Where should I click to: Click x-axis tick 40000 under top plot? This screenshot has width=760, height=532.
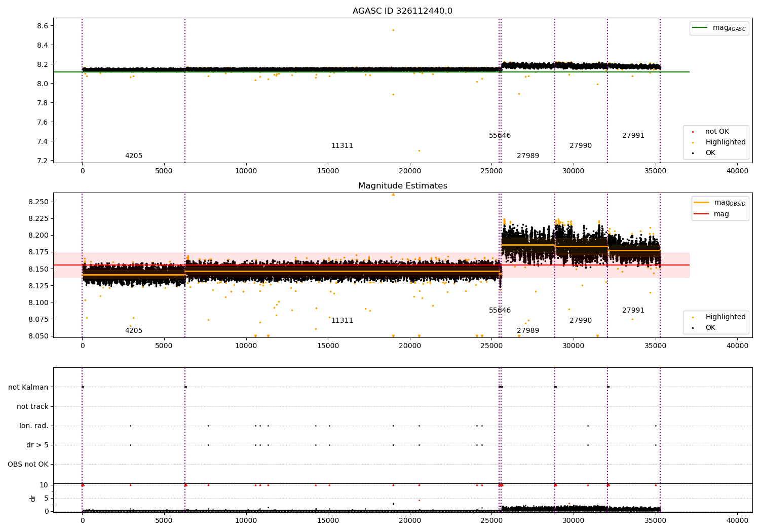(737, 171)
